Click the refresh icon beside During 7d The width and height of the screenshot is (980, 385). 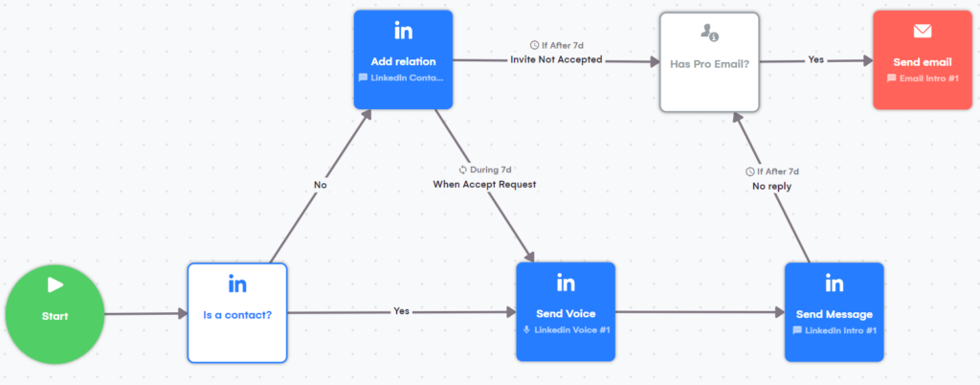(463, 170)
